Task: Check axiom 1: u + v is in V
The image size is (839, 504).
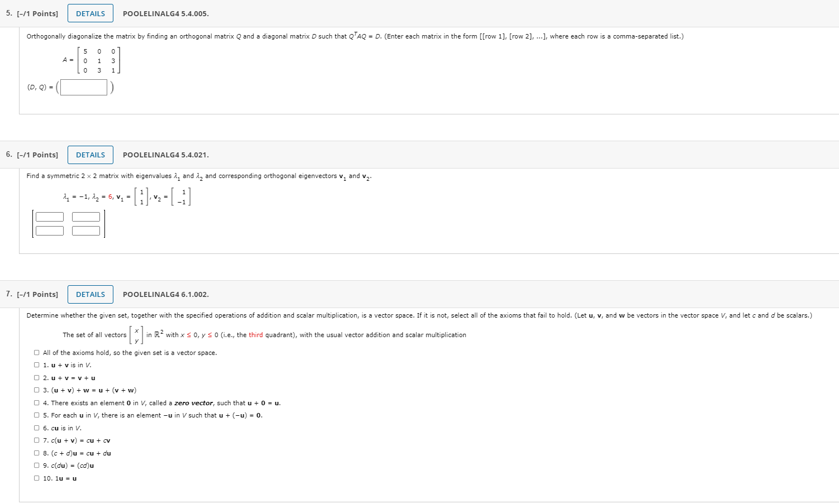Action: 36,365
